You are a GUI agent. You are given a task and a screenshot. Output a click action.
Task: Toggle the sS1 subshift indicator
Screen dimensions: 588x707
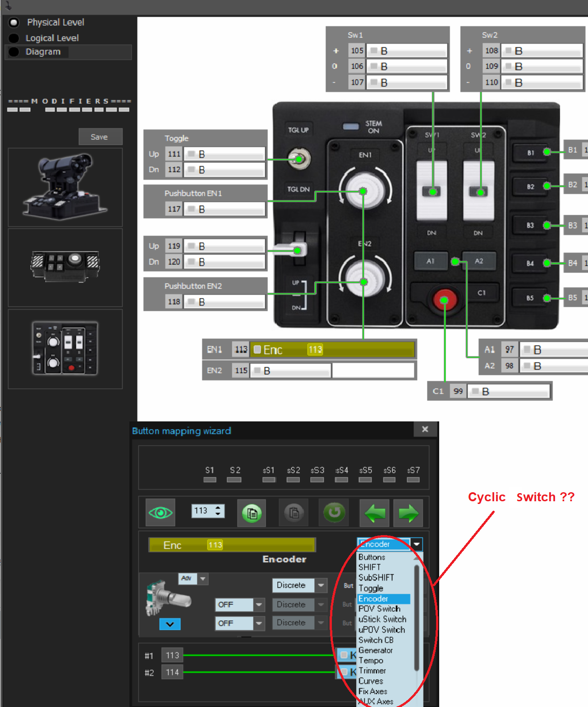pos(269,480)
